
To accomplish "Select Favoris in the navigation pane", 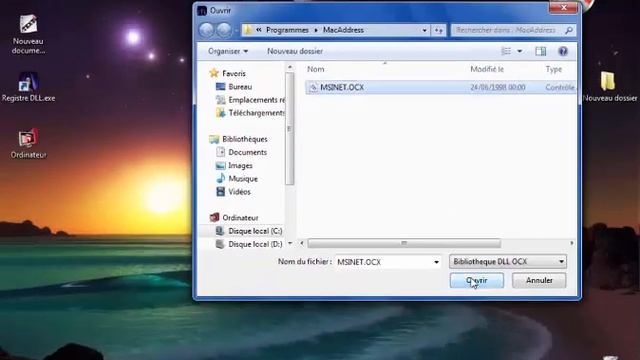I will coord(234,73).
